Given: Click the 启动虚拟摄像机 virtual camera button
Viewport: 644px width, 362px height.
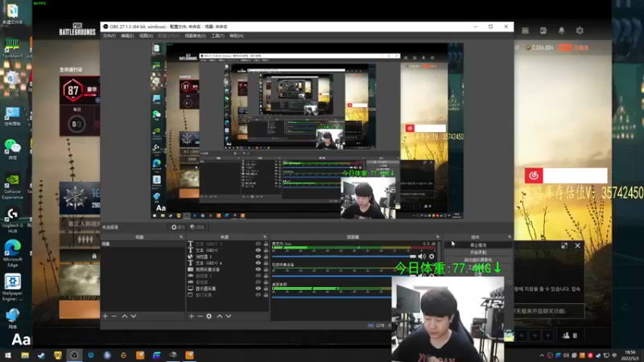Looking at the screenshot, I should pyautogui.click(x=477, y=260).
